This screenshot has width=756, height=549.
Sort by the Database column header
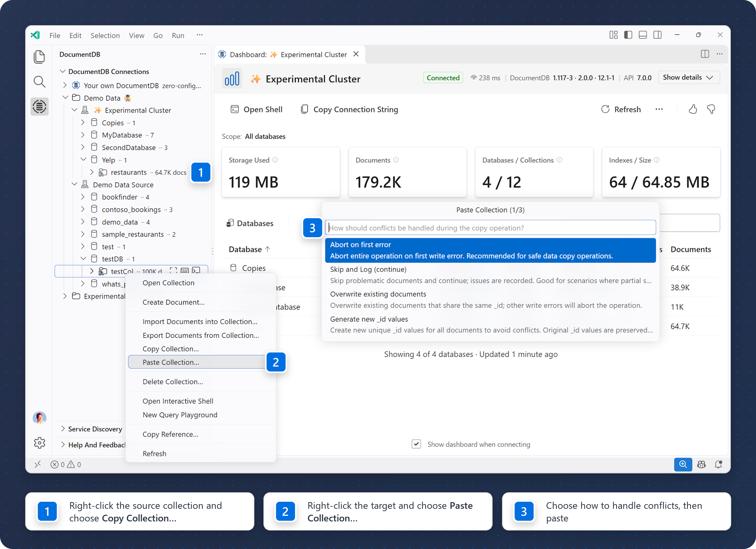(250, 249)
